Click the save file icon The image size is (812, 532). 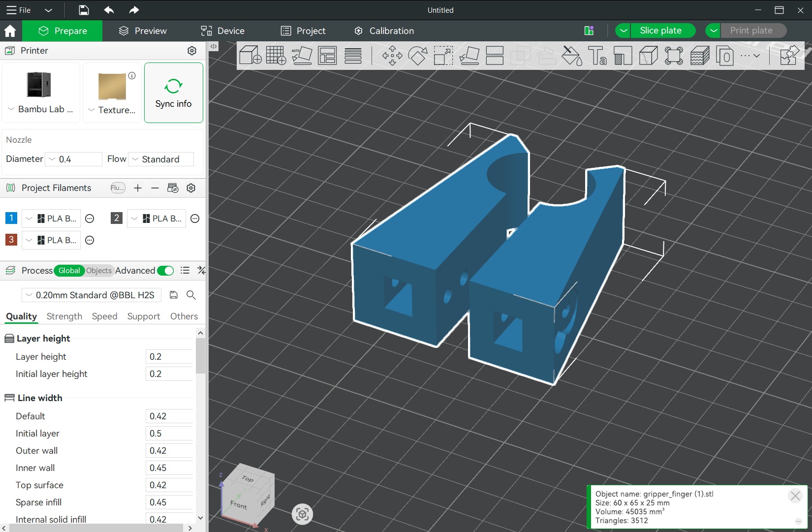tap(84, 10)
